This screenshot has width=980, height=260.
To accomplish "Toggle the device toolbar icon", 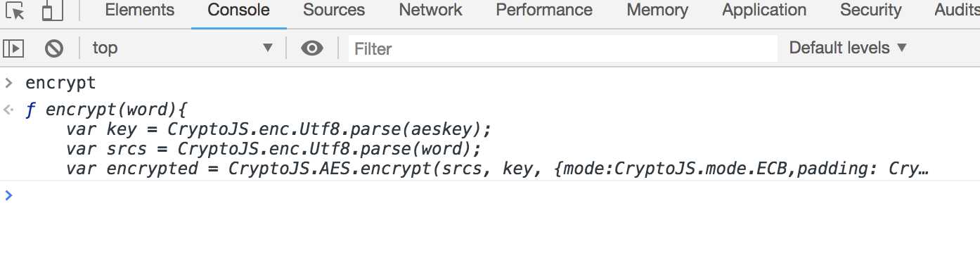I will pos(48,11).
